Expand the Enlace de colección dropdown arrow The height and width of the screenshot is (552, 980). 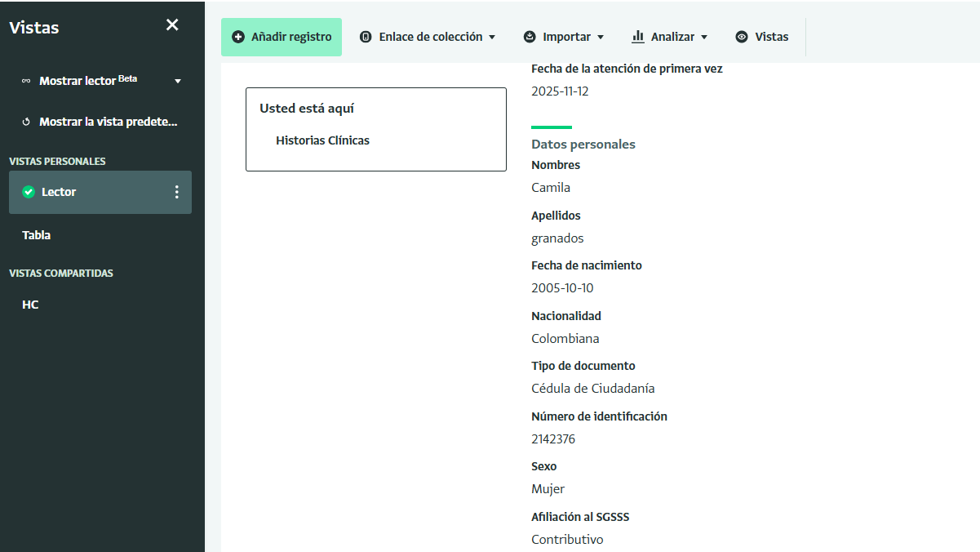coord(492,38)
